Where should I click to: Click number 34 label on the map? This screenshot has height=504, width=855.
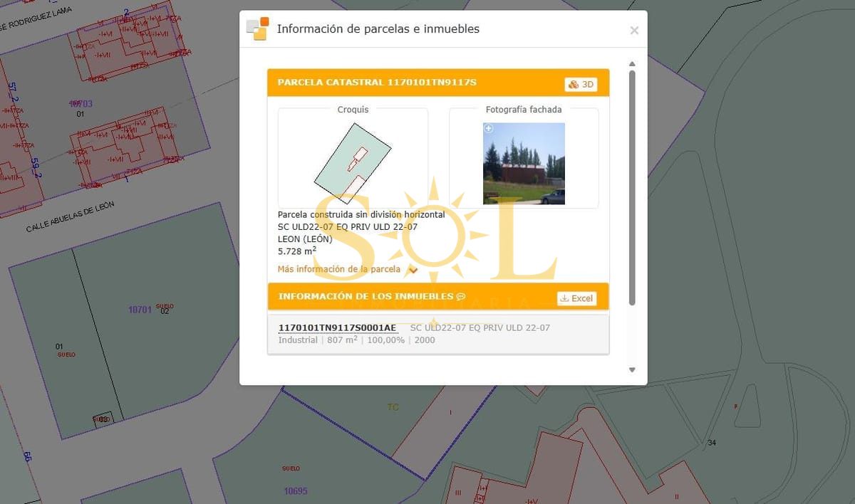pyautogui.click(x=711, y=443)
